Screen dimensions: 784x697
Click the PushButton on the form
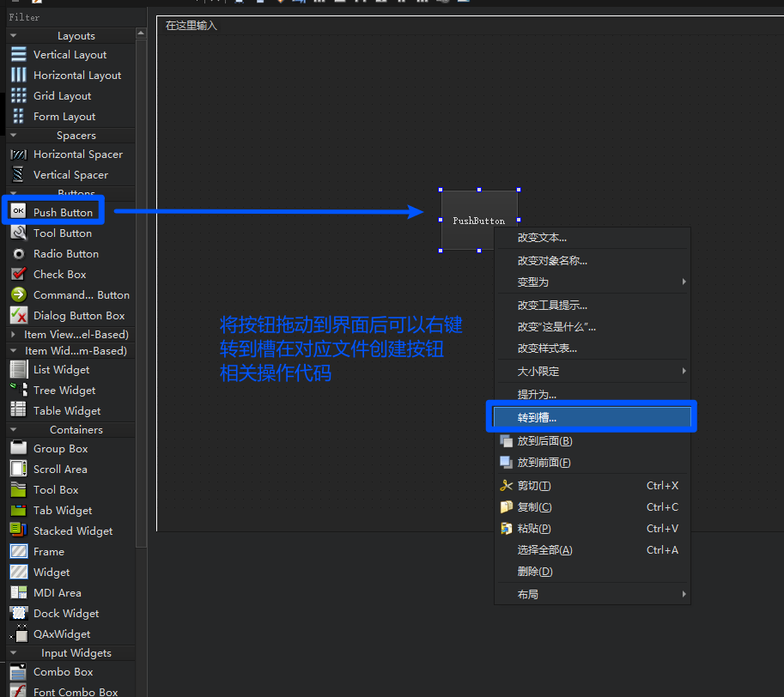click(x=479, y=221)
